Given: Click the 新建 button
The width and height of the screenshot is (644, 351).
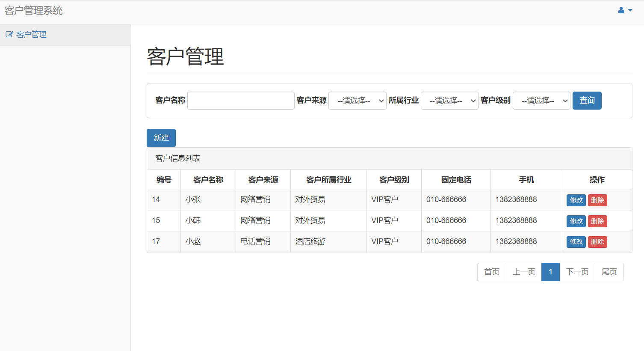Looking at the screenshot, I should pos(161,138).
